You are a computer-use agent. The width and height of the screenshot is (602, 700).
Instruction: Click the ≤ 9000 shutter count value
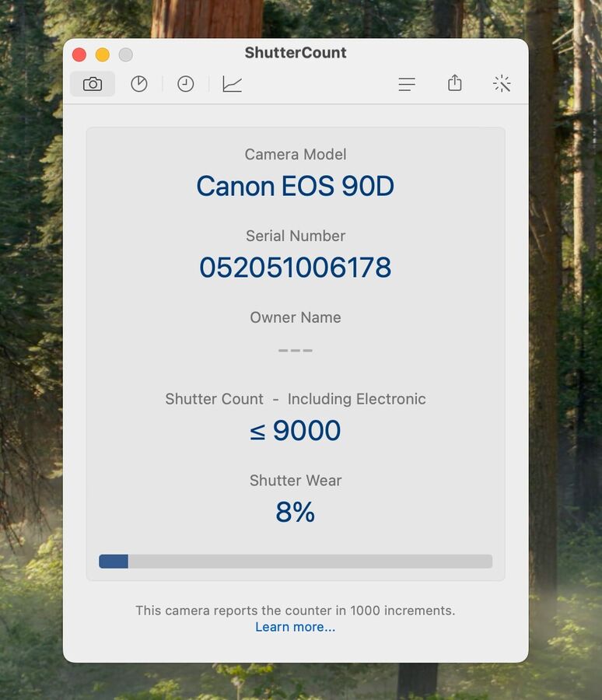[x=296, y=431]
